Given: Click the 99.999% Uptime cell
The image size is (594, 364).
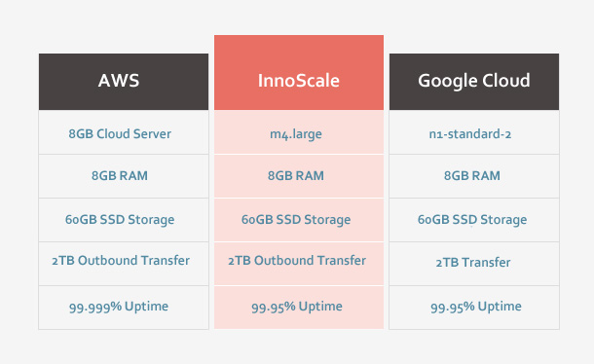Looking at the screenshot, I should pyautogui.click(x=124, y=308).
